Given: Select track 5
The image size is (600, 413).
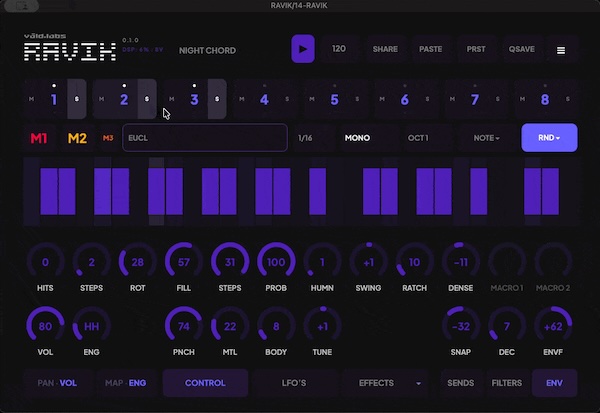Looking at the screenshot, I should (334, 100).
